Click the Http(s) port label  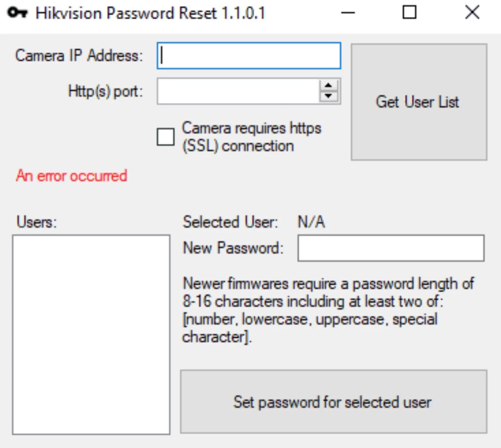(x=105, y=91)
